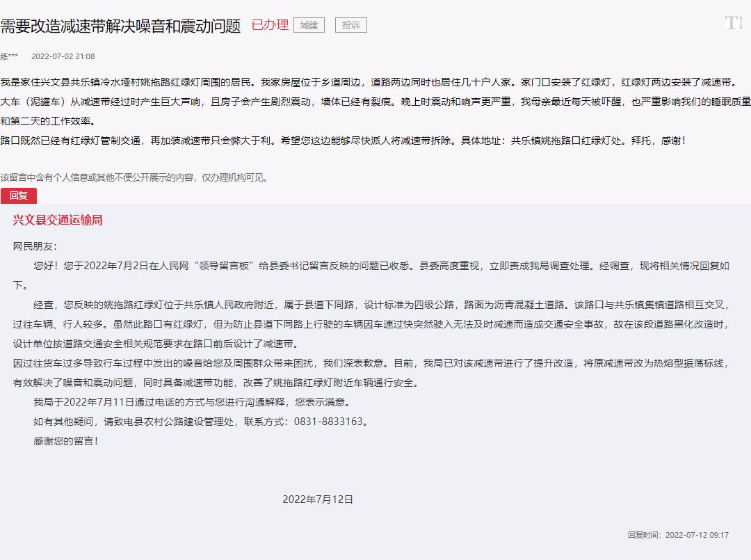Click the greeting line 网民朋友
Image resolution: width=751 pixels, height=560 pixels.
click(35, 246)
